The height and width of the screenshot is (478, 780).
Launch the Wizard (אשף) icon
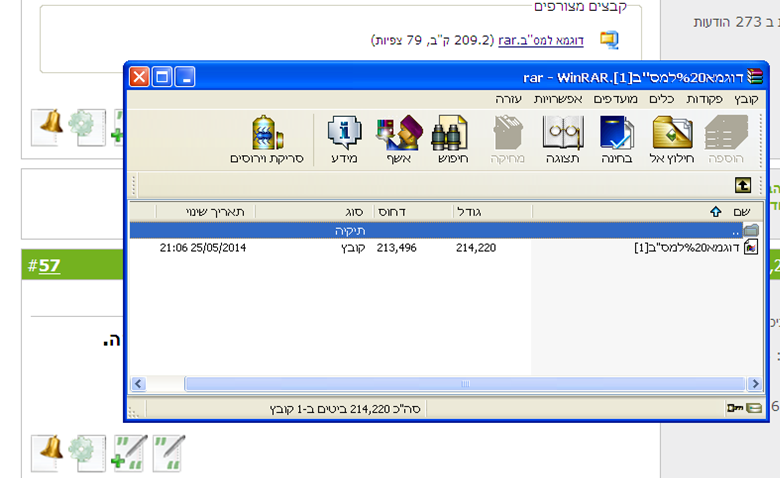click(x=399, y=139)
